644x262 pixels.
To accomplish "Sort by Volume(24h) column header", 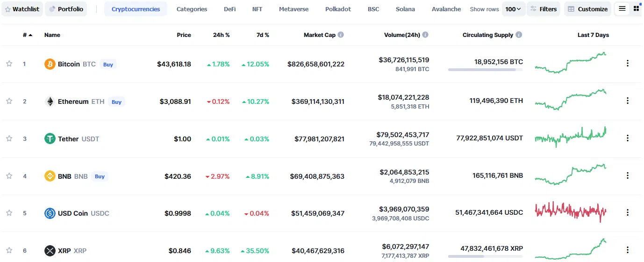I will [402, 35].
